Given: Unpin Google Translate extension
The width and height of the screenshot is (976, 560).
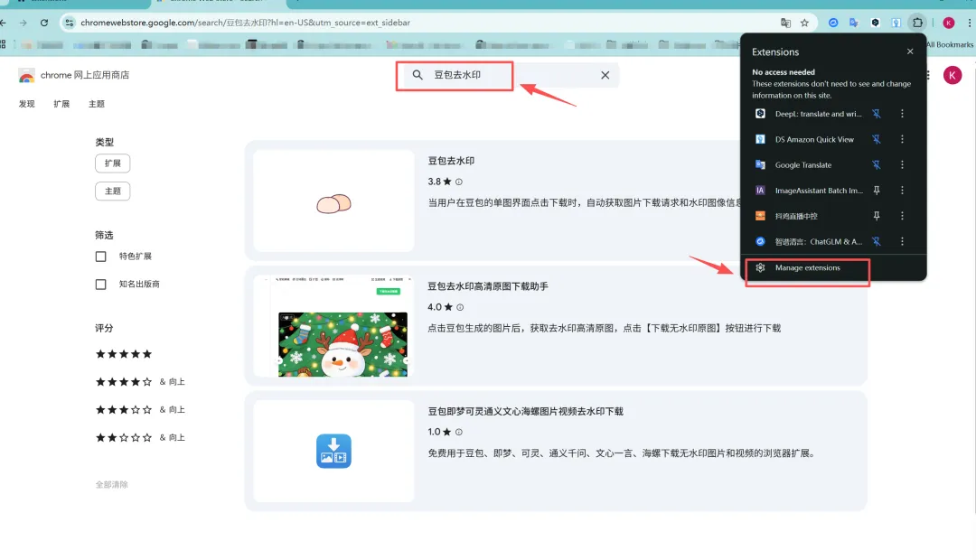Looking at the screenshot, I should [x=877, y=165].
